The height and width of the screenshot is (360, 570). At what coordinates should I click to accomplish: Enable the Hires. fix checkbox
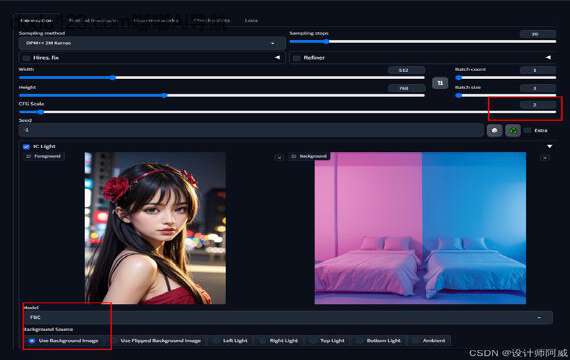pos(27,58)
